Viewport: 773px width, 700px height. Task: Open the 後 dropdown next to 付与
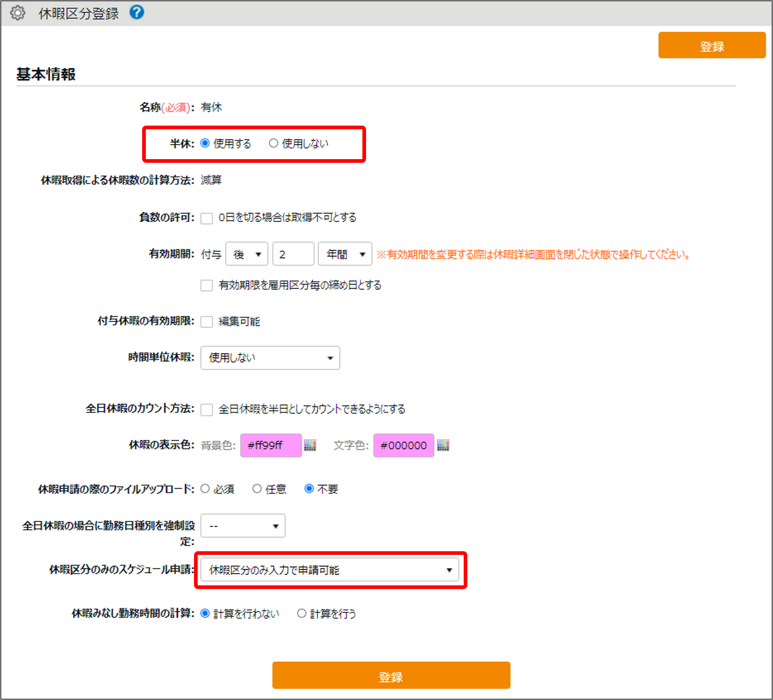tap(246, 254)
